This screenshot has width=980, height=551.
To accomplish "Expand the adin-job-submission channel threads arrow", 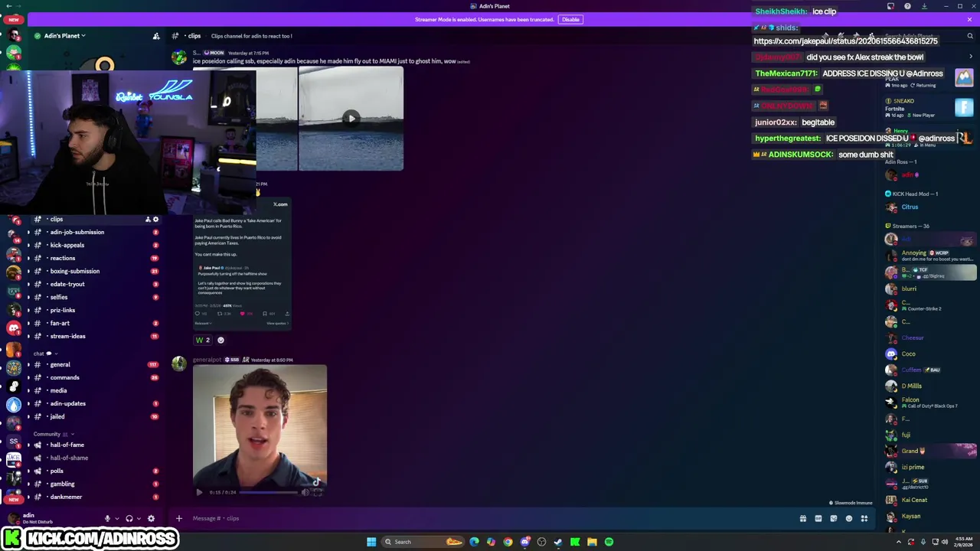I will pos(29,232).
